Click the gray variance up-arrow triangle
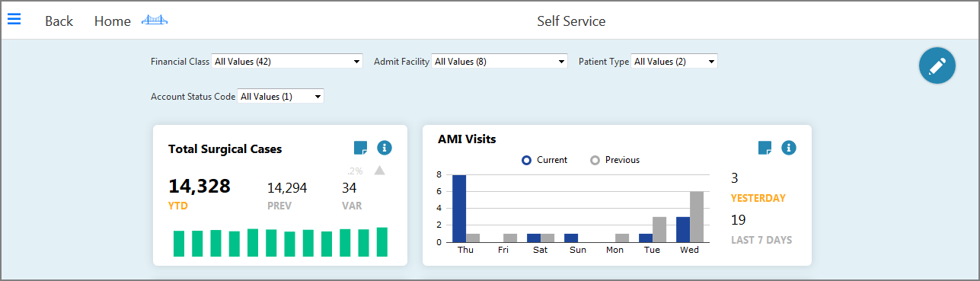Screen dimensions: 980x281 click(x=379, y=171)
